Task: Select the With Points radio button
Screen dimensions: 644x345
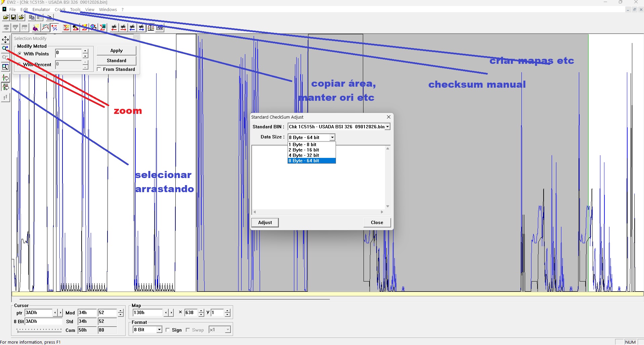Action: click(x=20, y=54)
